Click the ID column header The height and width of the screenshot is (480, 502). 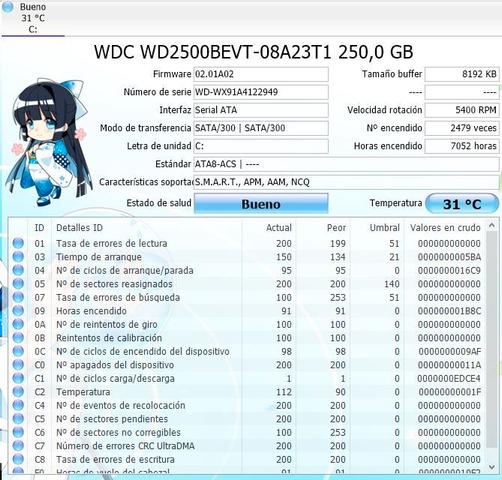(39, 228)
